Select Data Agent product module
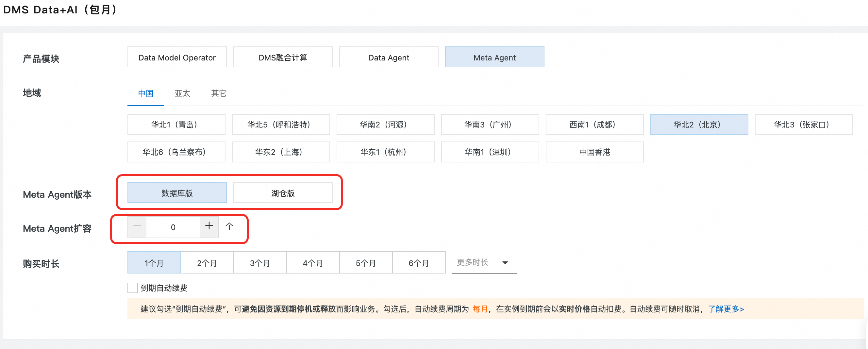Image resolution: width=868 pixels, height=349 pixels. tap(389, 57)
